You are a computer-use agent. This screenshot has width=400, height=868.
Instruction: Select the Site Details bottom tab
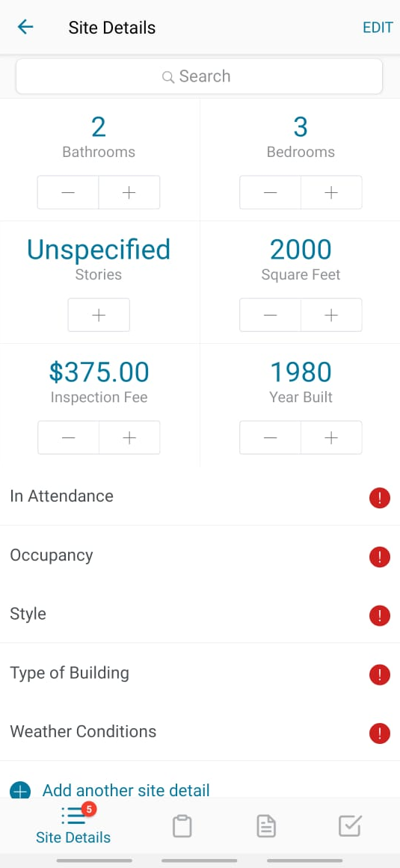(73, 825)
